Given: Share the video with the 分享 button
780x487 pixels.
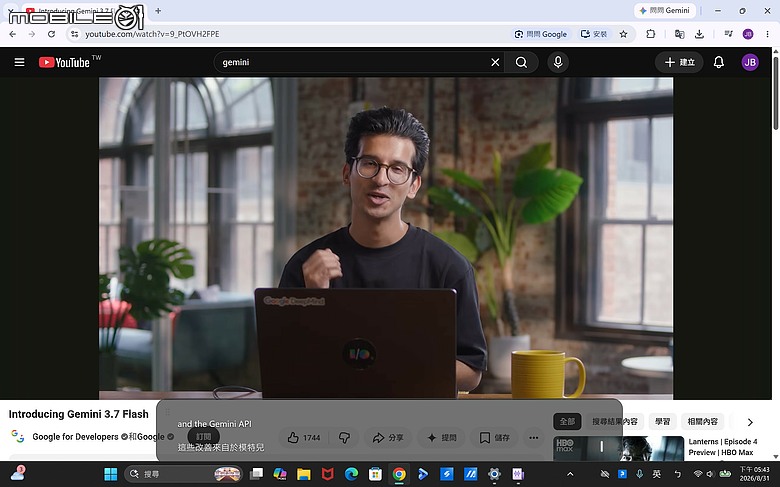Looking at the screenshot, I should click(388, 438).
